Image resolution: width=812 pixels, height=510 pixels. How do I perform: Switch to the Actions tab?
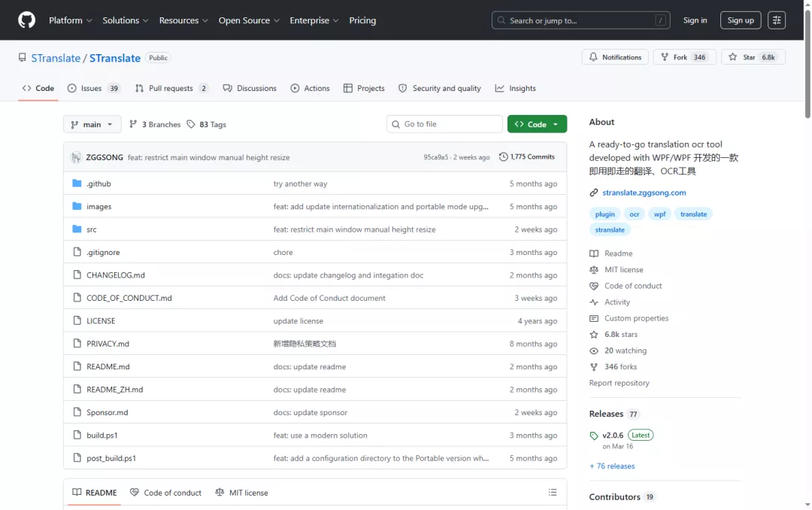point(311,88)
